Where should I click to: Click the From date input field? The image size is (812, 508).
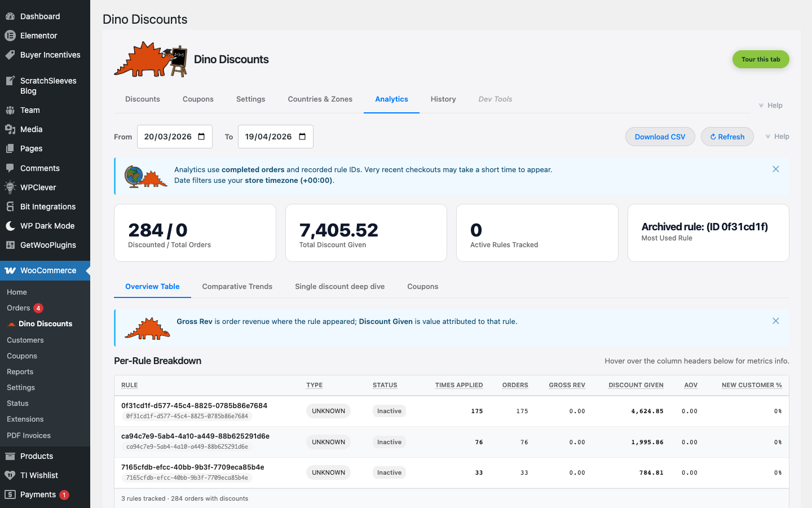tap(175, 137)
